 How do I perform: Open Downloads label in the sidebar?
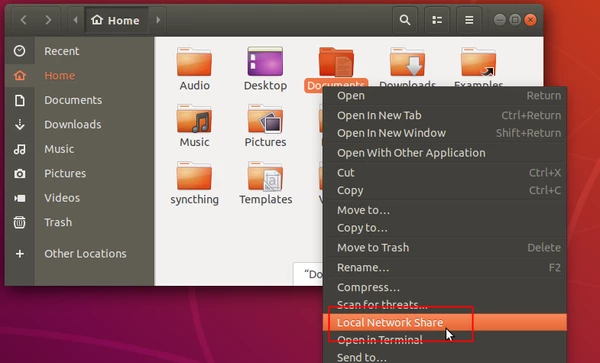click(73, 124)
